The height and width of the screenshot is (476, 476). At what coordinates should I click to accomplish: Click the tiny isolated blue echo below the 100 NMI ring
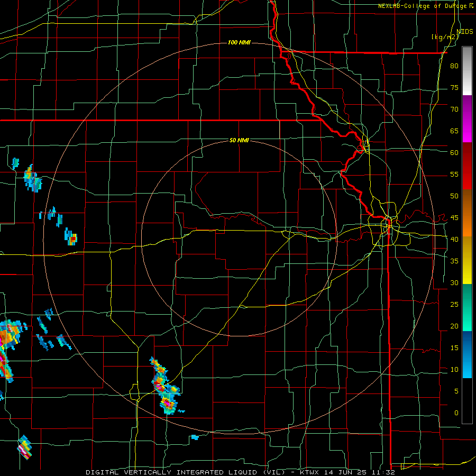coord(195,437)
